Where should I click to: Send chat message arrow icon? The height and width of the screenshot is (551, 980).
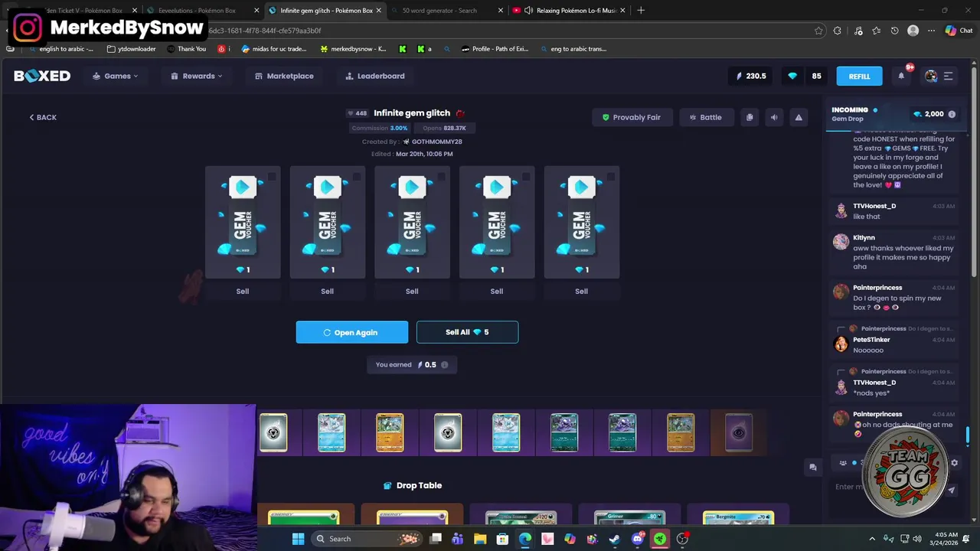[952, 491]
